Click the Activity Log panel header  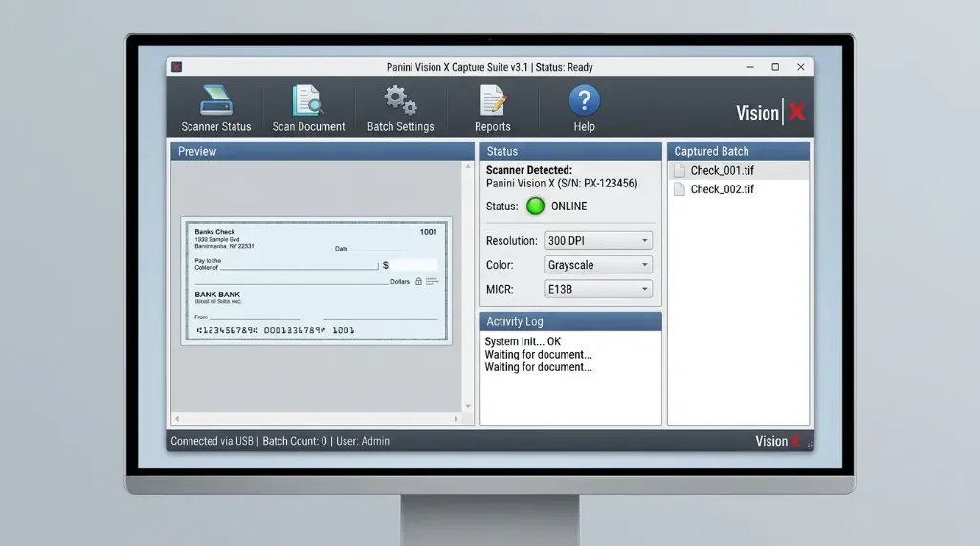pos(570,321)
